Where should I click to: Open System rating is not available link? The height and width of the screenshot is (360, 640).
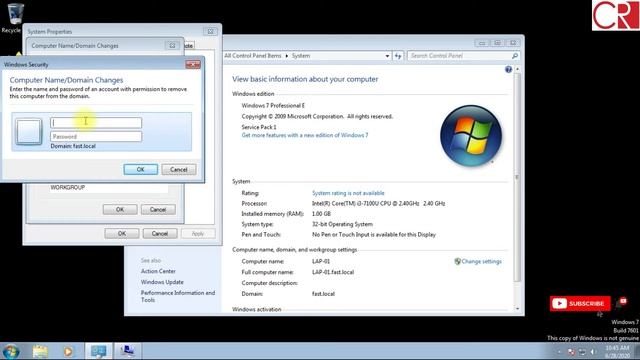348,193
